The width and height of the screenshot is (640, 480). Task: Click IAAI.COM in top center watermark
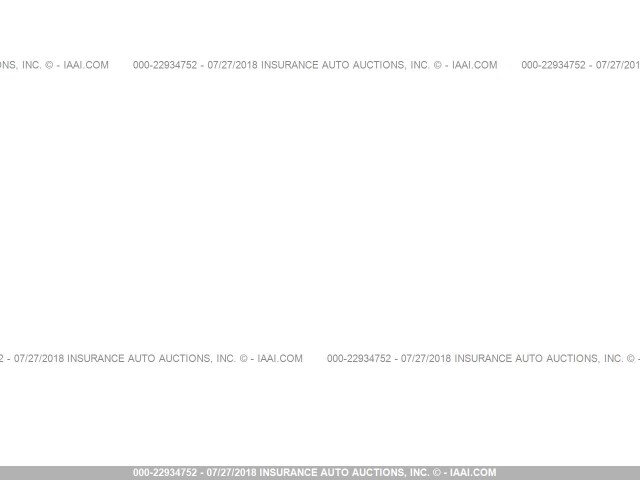tap(474, 65)
